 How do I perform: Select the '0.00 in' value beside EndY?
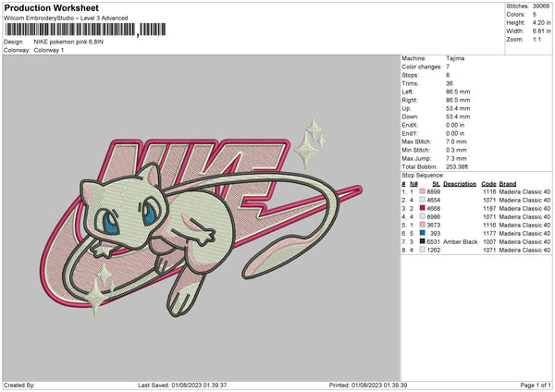[x=455, y=133]
